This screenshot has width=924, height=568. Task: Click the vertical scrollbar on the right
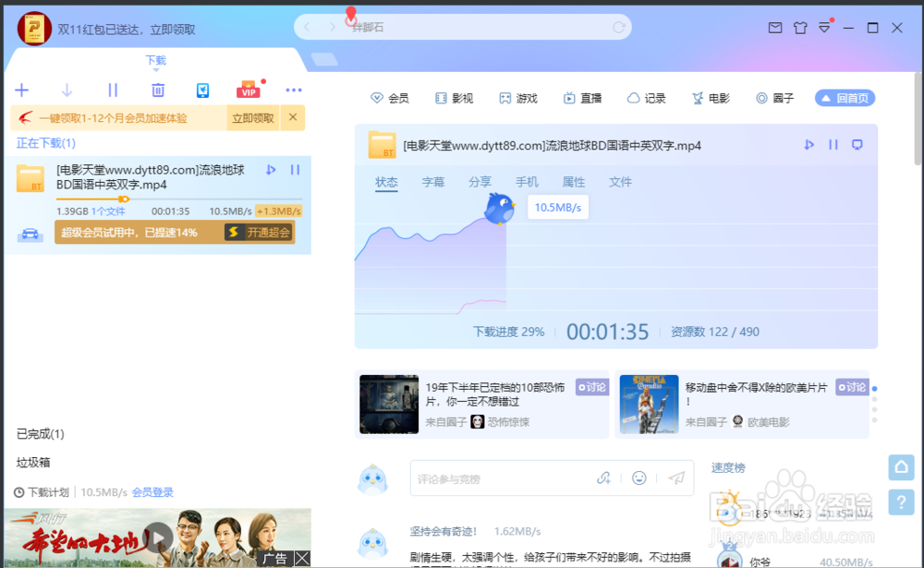pyautogui.click(x=918, y=118)
